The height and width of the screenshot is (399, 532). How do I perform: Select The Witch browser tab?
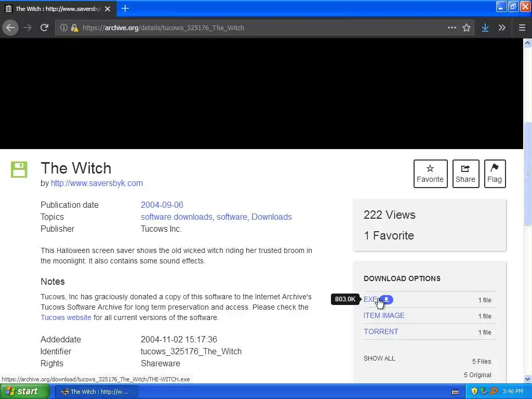pos(58,8)
